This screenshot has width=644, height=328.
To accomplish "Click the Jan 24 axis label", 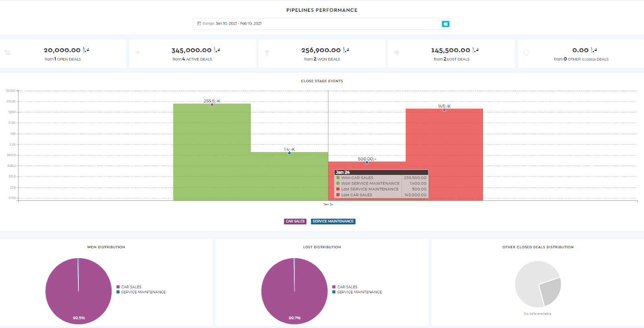I will (328, 204).
